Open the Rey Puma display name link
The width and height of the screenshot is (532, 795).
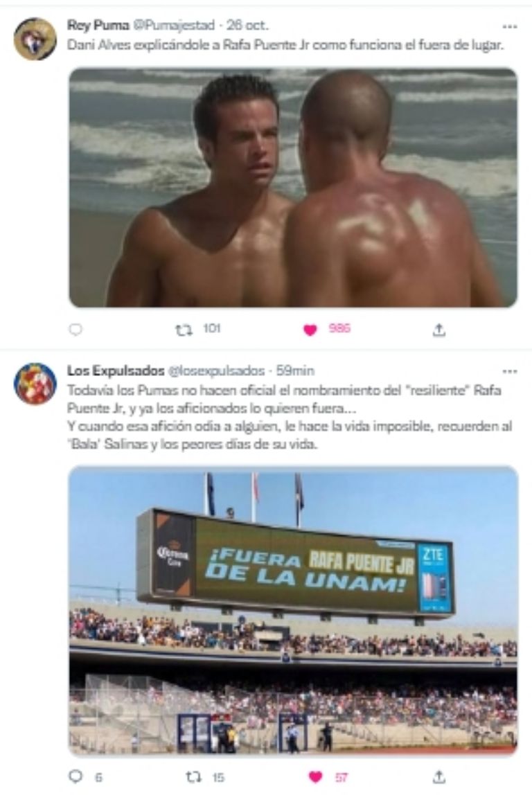98,25
